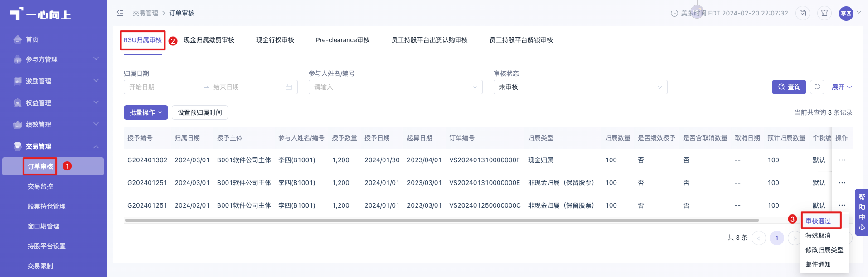
Task: Switch to RSU归属审核 tab
Action: point(143,40)
